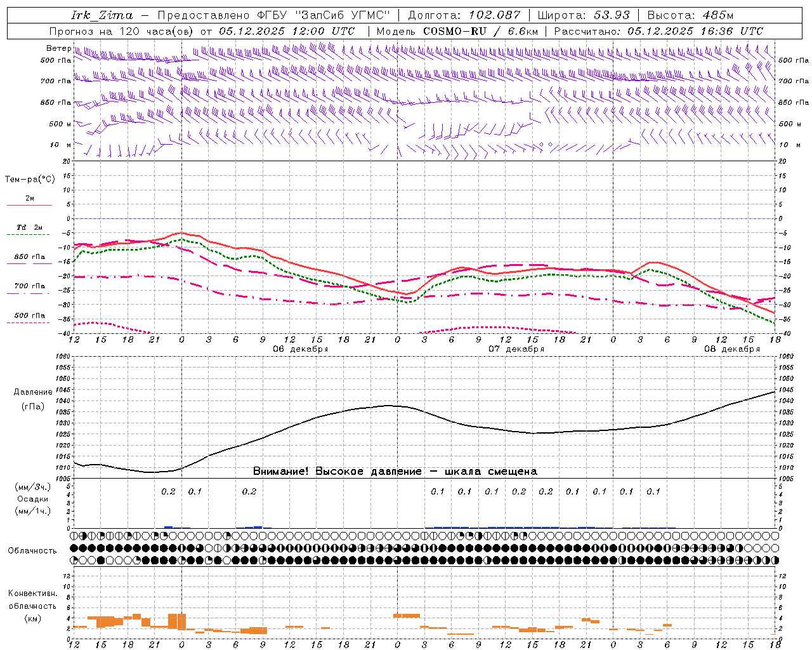Click the left-side 850 гПа wind level label
The width and height of the screenshot is (812, 650).
click(56, 102)
